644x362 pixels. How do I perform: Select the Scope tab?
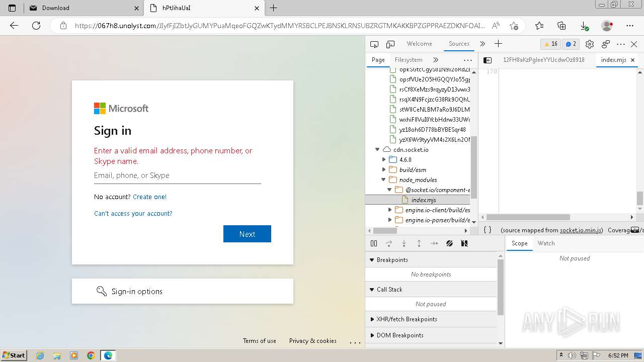click(520, 243)
